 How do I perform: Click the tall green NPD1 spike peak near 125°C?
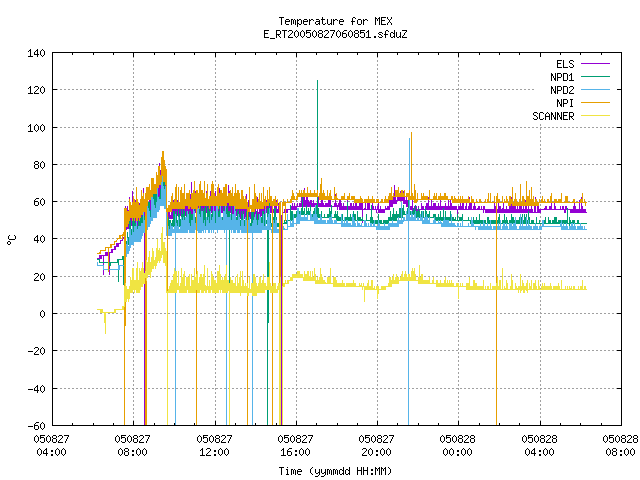[318, 81]
